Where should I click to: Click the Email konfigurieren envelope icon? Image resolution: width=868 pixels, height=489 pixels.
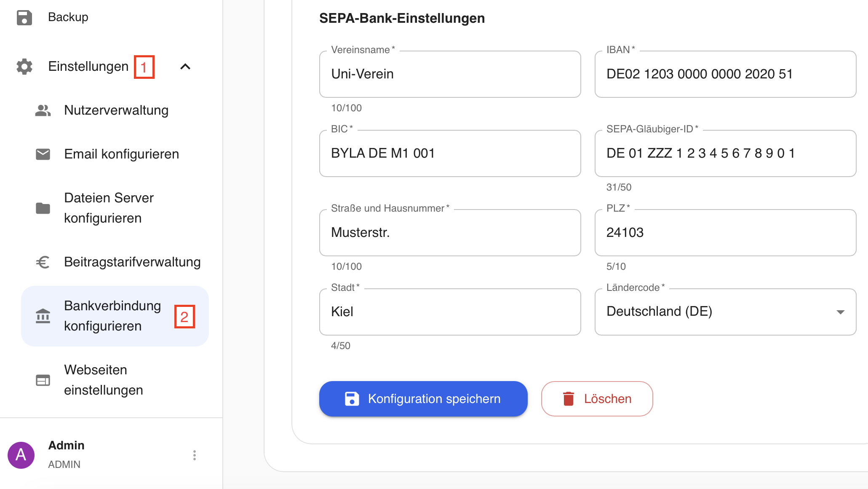tap(43, 154)
